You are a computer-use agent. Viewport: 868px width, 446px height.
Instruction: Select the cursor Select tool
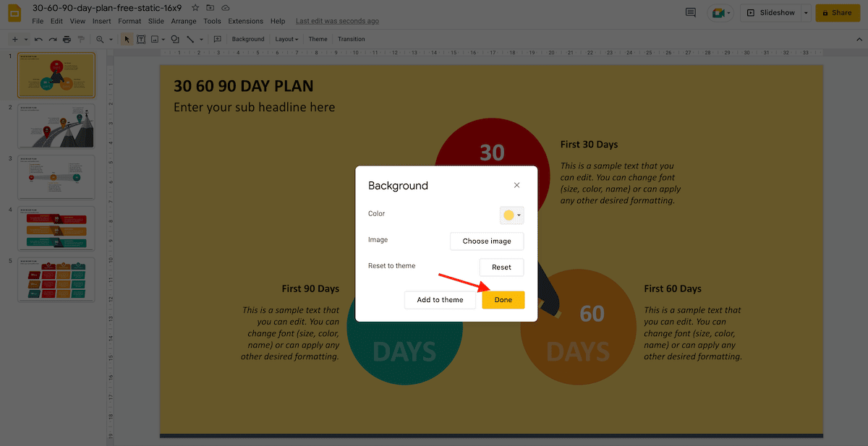pyautogui.click(x=127, y=39)
